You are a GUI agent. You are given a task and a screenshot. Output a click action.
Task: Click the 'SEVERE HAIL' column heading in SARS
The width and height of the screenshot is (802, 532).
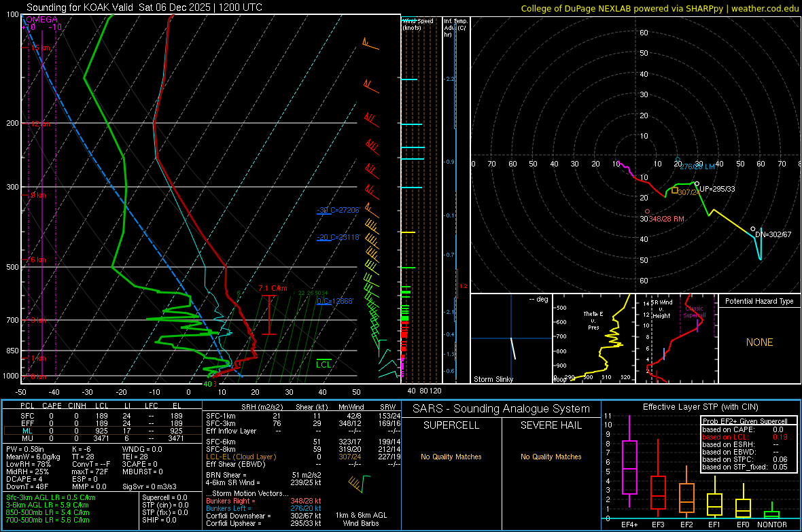551,425
